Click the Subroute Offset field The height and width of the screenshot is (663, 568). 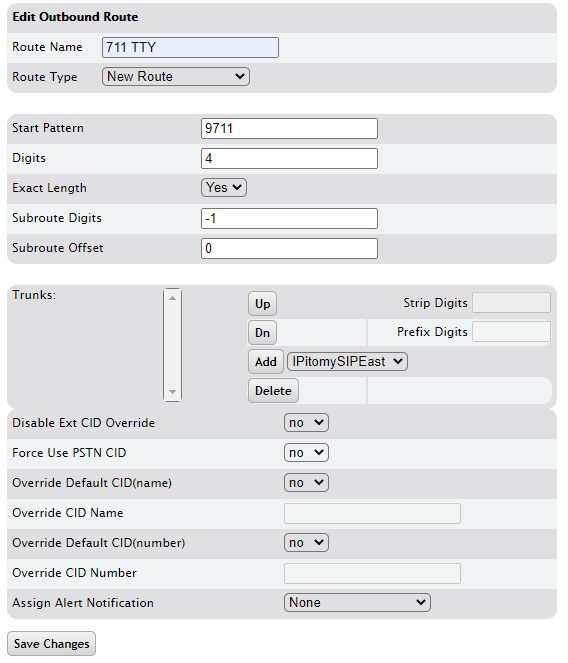click(x=289, y=248)
